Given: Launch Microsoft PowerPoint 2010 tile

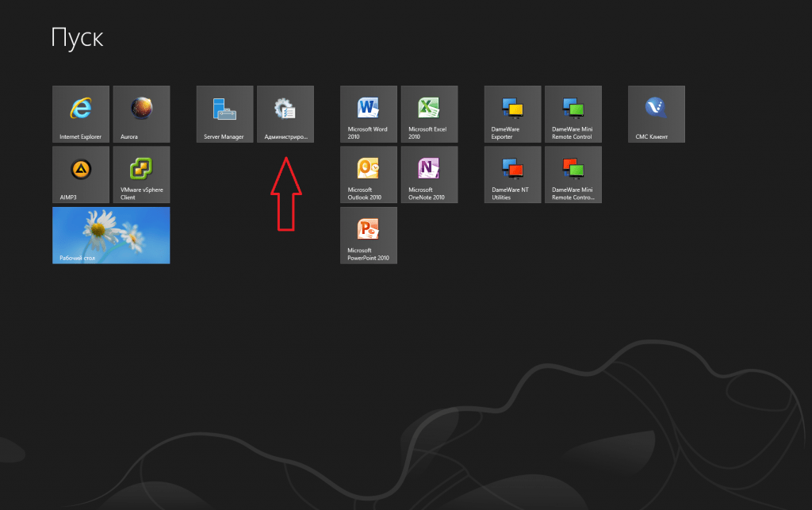Looking at the screenshot, I should pyautogui.click(x=369, y=236).
